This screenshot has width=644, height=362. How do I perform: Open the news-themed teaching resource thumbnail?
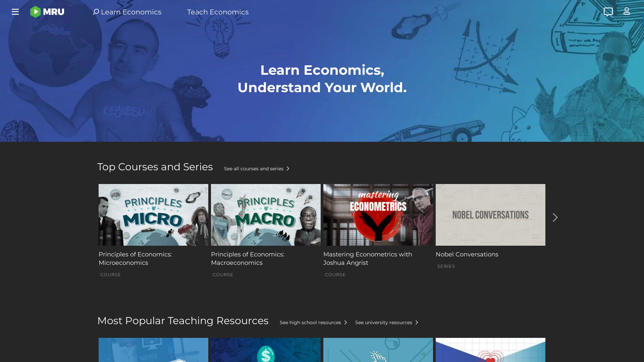pos(153,350)
